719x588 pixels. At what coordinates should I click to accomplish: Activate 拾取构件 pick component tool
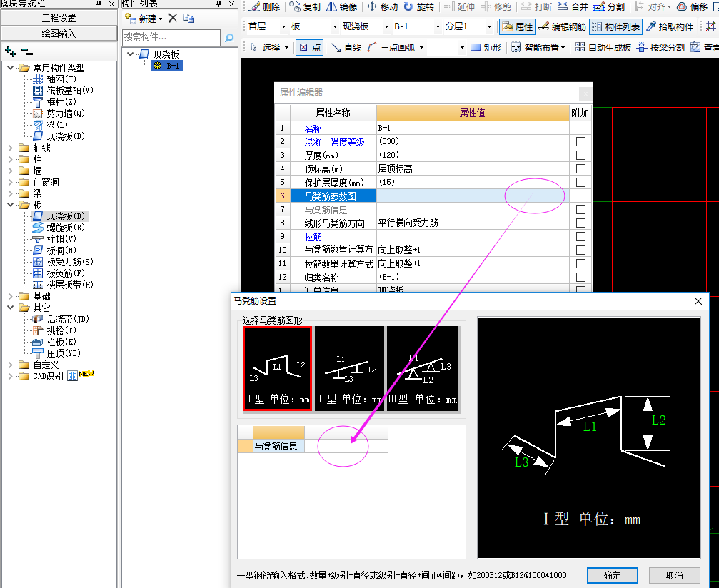[670, 26]
